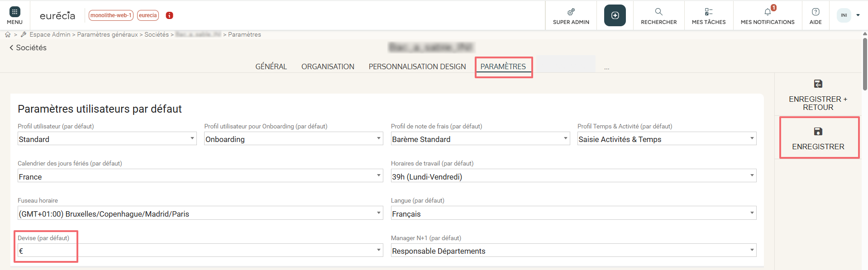Open the Super Admin gear icon
Image resolution: width=868 pixels, height=270 pixels.
tap(571, 12)
